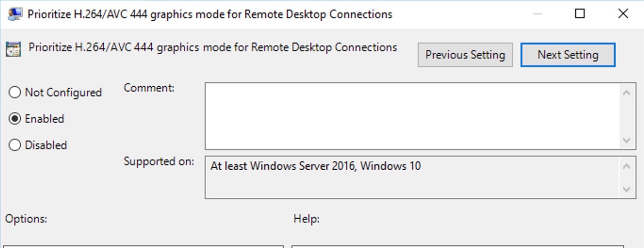Click Comment scrollbar down arrow
Image resolution: width=644 pixels, height=248 pixels.
[627, 140]
